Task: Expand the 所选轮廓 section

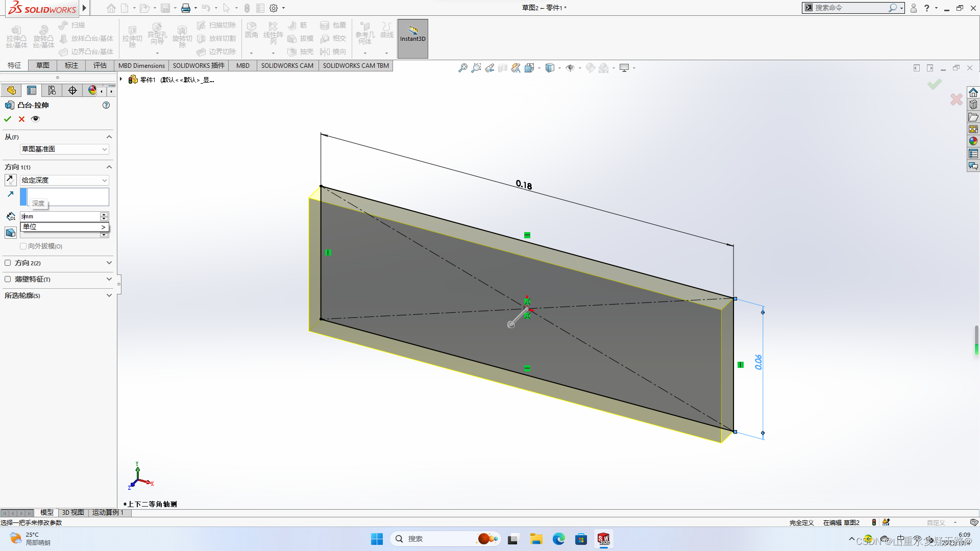Action: tap(108, 295)
